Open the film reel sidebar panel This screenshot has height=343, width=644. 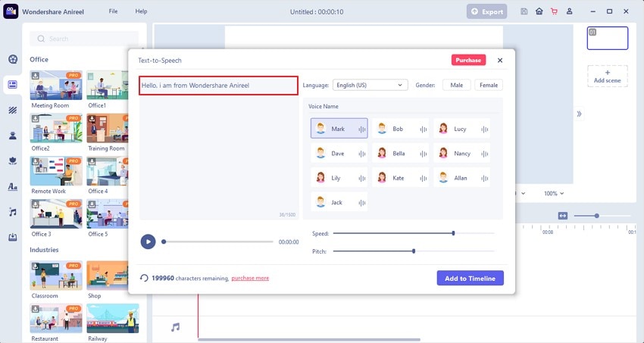pos(13,59)
